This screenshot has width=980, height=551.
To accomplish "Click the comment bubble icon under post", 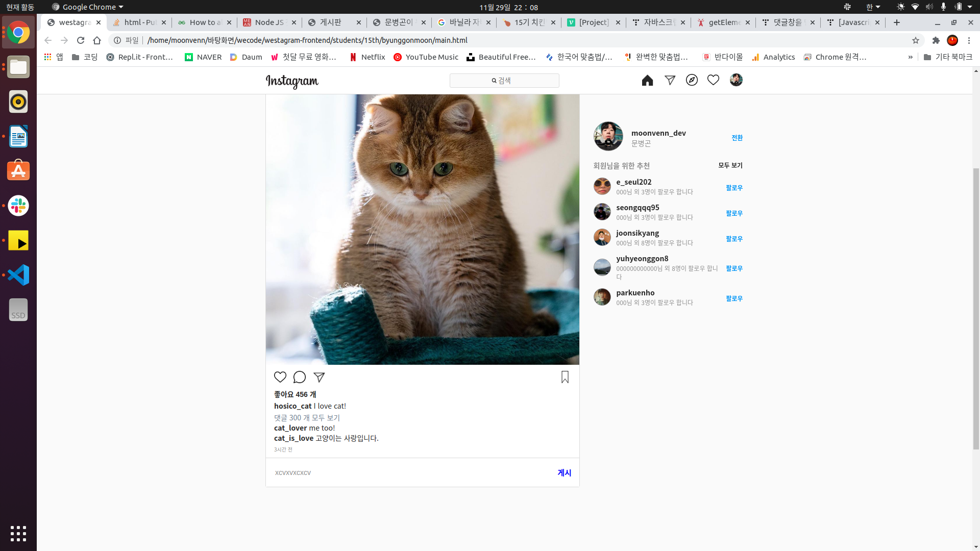I will pos(300,377).
